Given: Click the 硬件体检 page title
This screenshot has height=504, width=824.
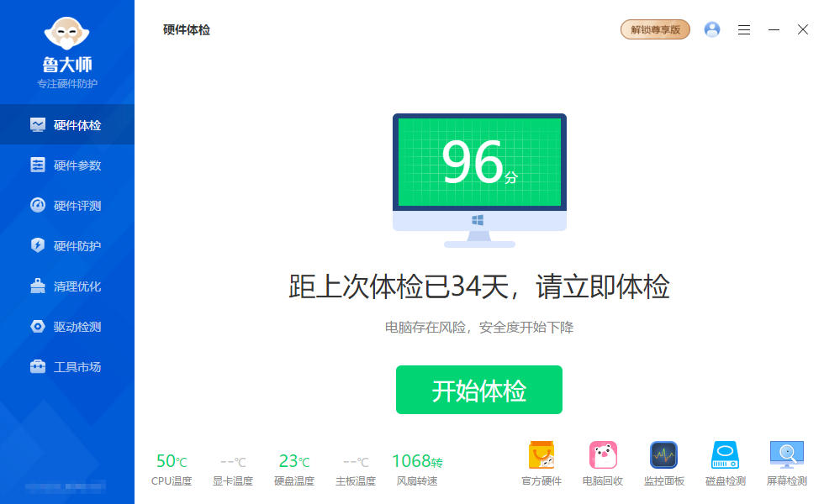Looking at the screenshot, I should [x=187, y=30].
